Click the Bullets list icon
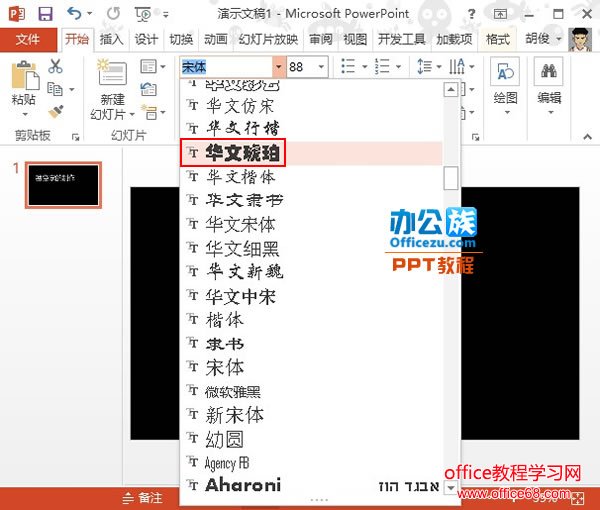This screenshot has height=510, width=600. click(x=348, y=66)
